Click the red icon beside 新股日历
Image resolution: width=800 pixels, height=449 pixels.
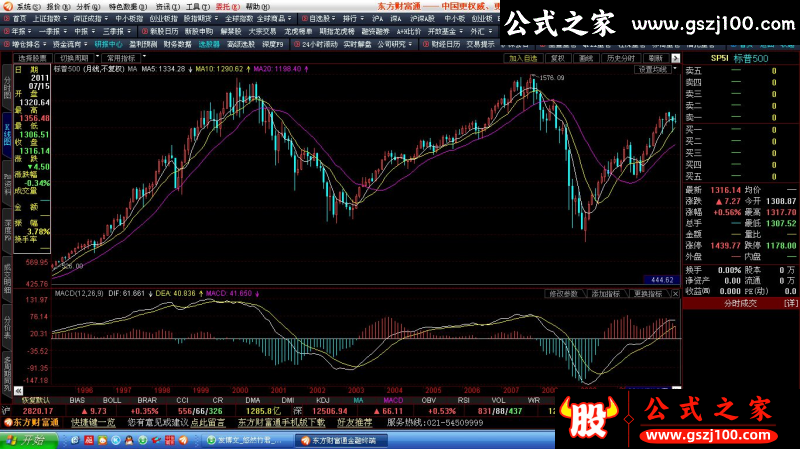pyautogui.click(x=145, y=31)
